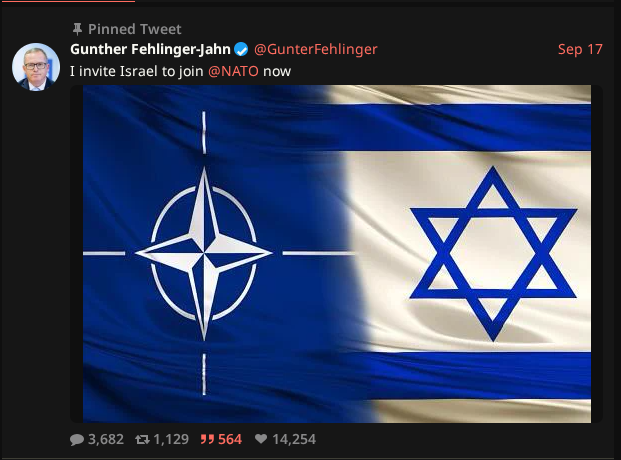Visit the @GunterFehlinger handle link

316,49
